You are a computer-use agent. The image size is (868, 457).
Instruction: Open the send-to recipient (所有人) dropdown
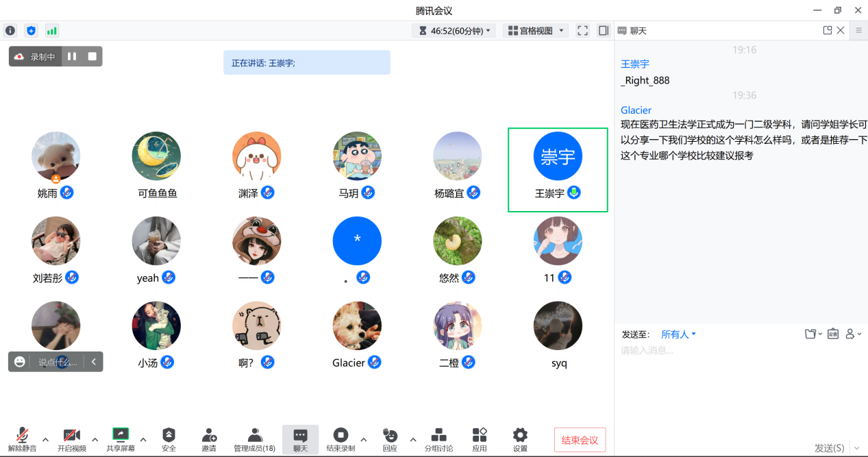[x=678, y=334]
